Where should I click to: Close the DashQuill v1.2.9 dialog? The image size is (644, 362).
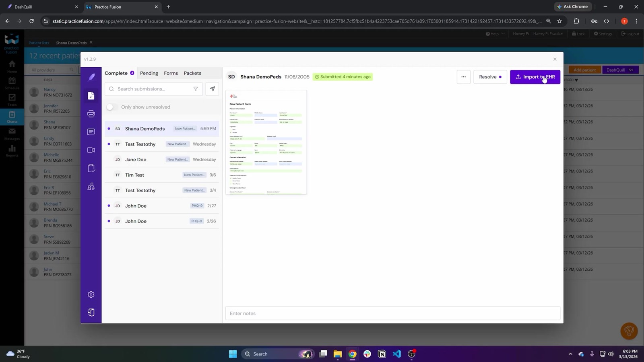pyautogui.click(x=555, y=59)
